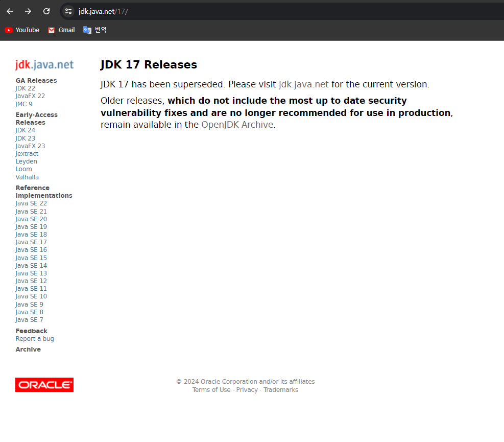The image size is (504, 442).
Task: Click the GA Releases sidebar heading
Action: point(36,80)
